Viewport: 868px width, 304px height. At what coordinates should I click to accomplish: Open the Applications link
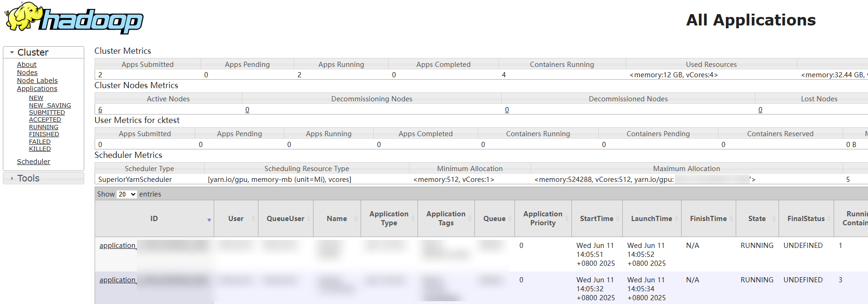37,89
